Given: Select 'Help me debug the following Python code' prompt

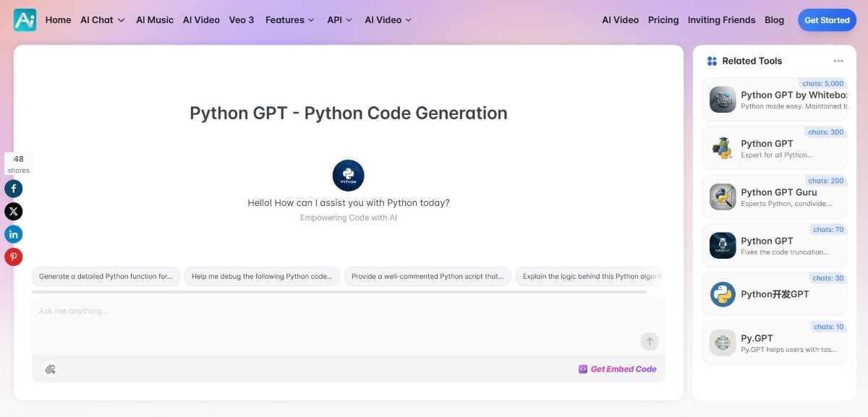Looking at the screenshot, I should click(262, 277).
